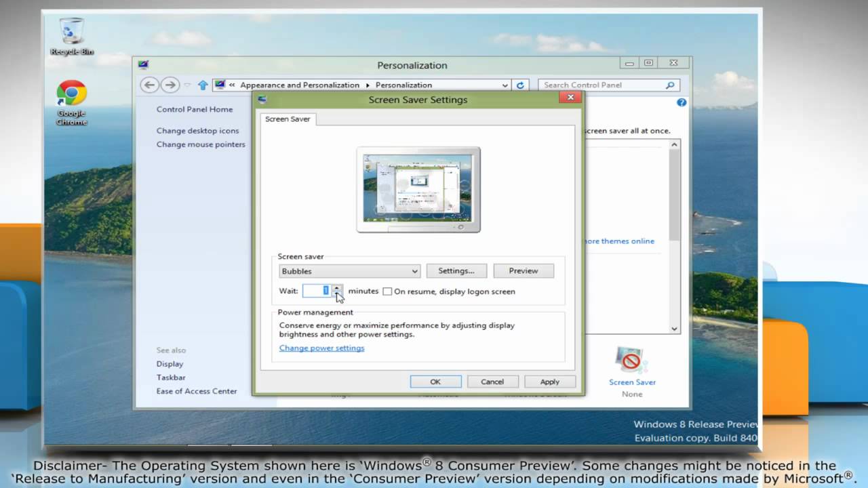Increase the wait minutes with up arrow
Image resolution: width=868 pixels, height=488 pixels.
pyautogui.click(x=336, y=287)
